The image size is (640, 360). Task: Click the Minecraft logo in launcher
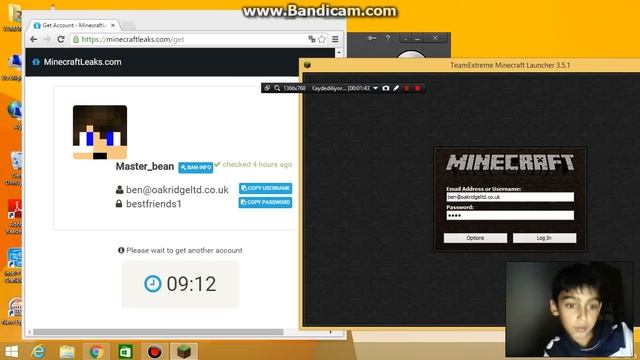click(510, 162)
